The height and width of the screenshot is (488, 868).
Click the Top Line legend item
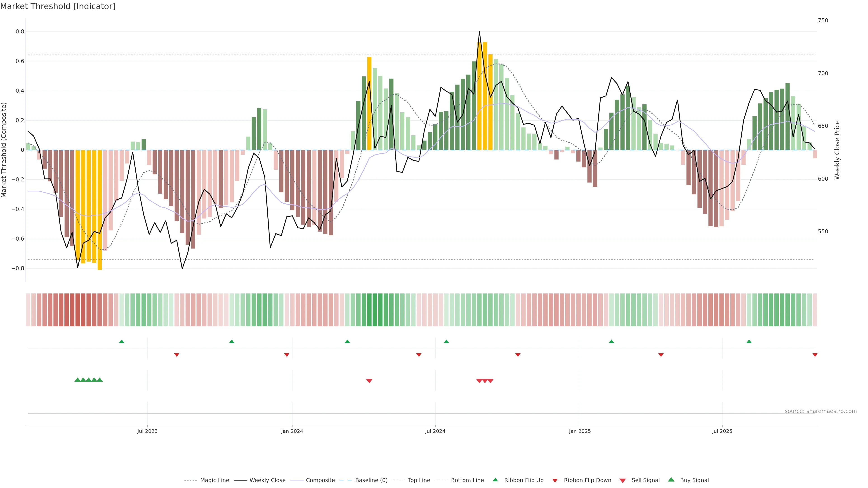tap(419, 480)
